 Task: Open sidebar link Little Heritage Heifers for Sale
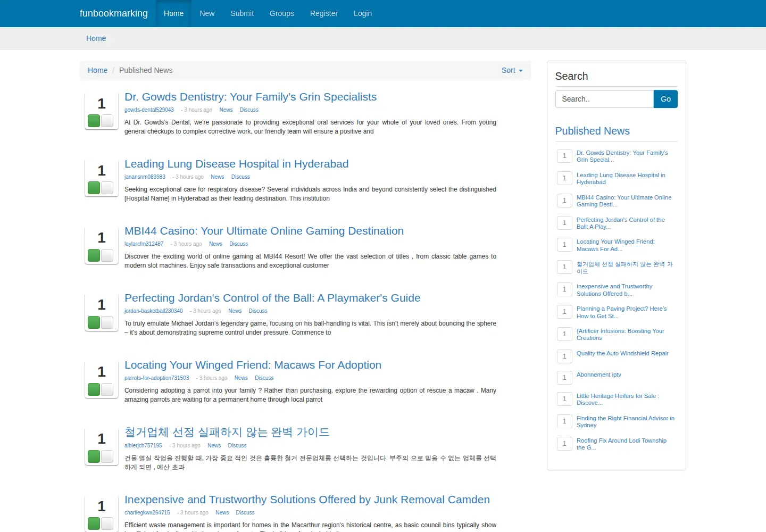tap(618, 400)
